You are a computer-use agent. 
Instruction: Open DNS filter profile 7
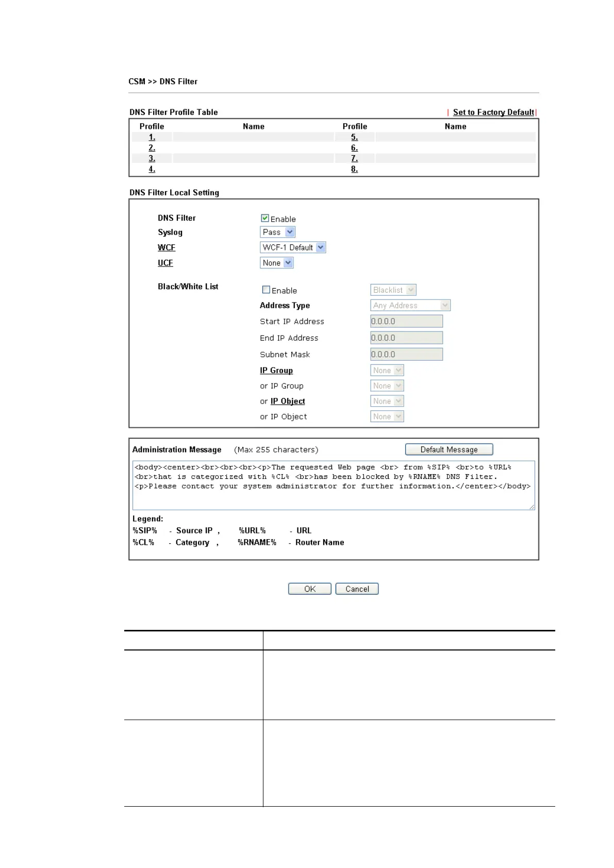pos(355,158)
